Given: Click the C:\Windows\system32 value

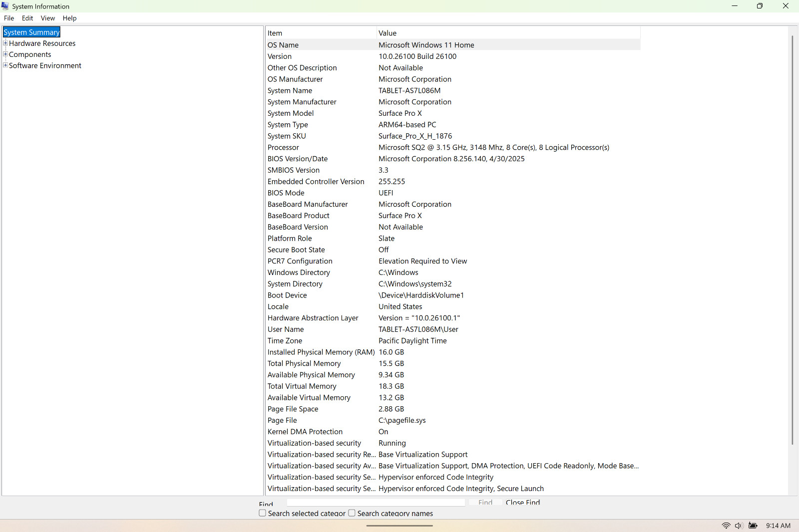Looking at the screenshot, I should click(415, 284).
